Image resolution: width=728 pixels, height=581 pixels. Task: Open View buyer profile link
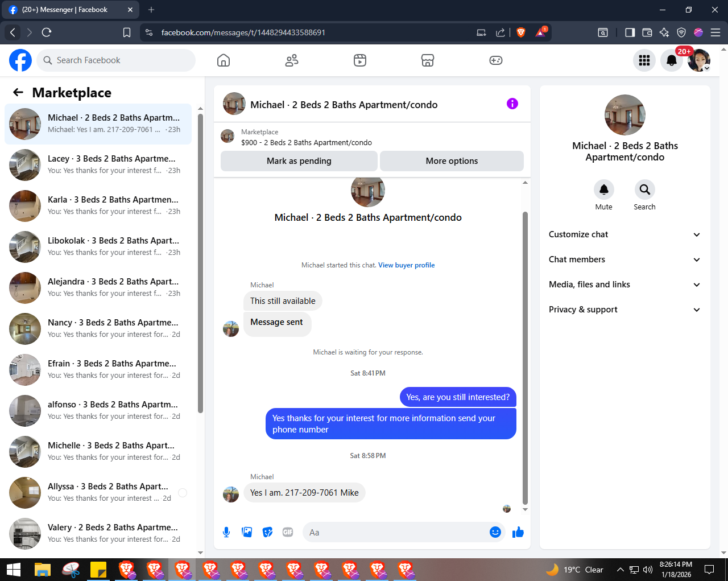(x=407, y=265)
